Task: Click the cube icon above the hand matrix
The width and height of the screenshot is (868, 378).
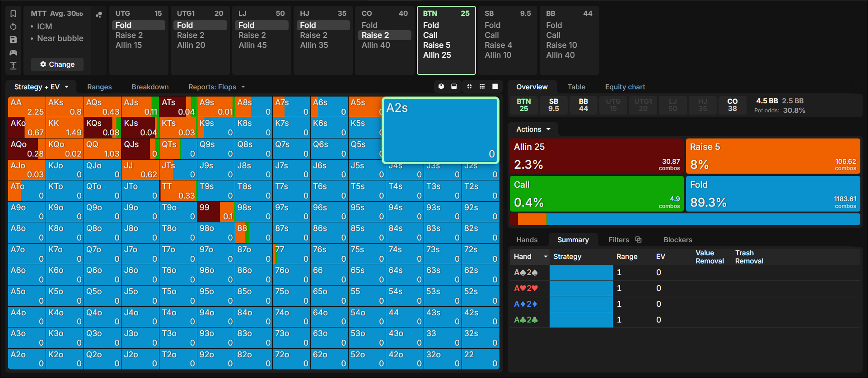Action: pos(441,87)
